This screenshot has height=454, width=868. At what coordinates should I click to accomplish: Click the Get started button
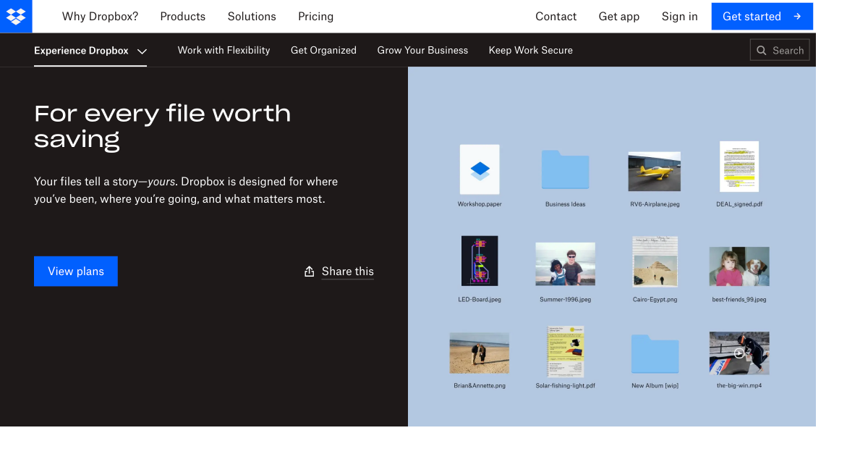762,16
